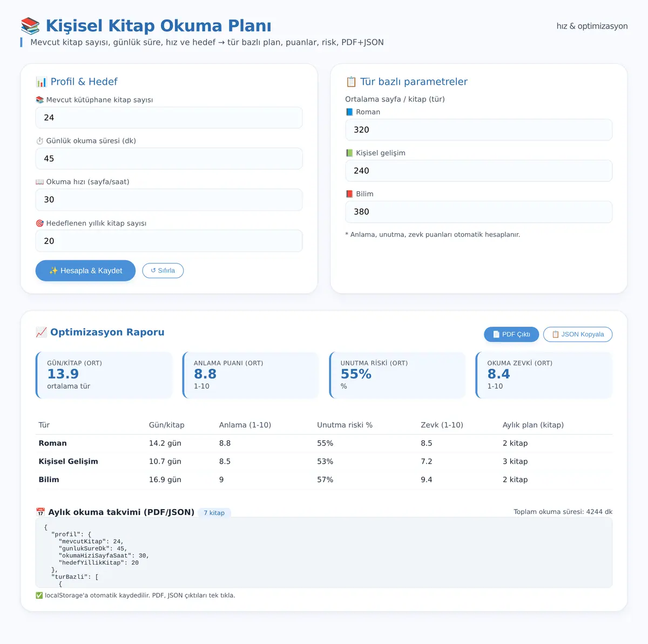Click the Anlama (1-10) column header

pyautogui.click(x=245, y=425)
